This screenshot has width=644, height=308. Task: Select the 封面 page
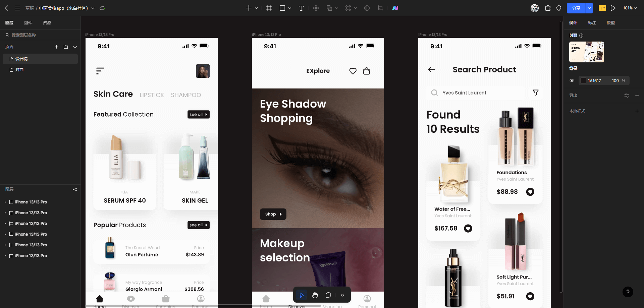pos(40,70)
